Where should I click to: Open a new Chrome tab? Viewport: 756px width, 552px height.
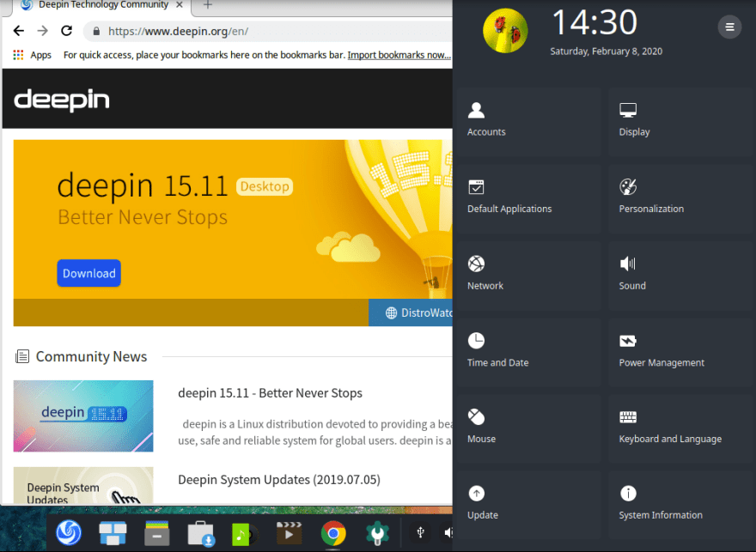click(207, 5)
